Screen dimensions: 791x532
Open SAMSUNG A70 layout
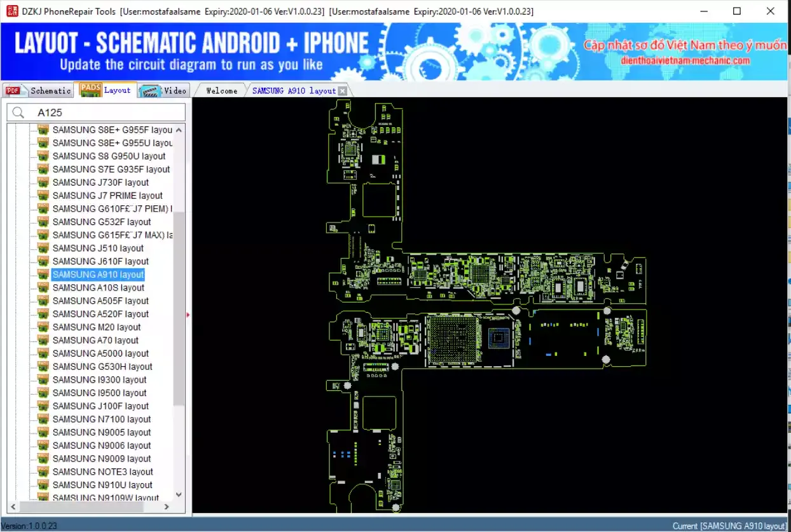coord(95,340)
